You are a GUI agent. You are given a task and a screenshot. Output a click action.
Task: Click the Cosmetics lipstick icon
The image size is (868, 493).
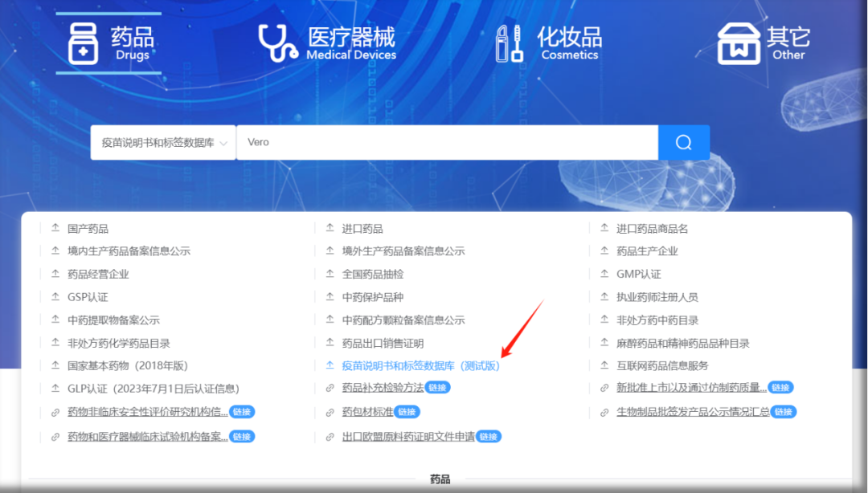pos(510,43)
